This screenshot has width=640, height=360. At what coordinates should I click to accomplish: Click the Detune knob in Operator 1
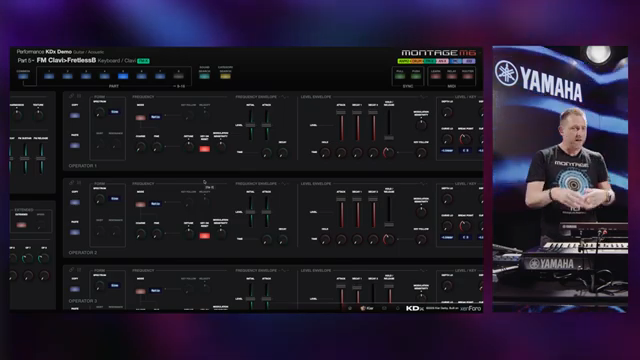click(x=189, y=147)
